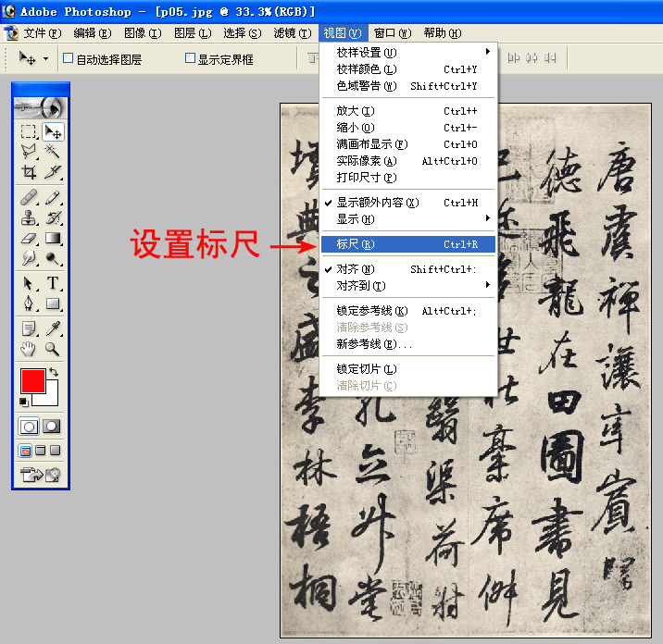Click the red foreground color swatch
663x644 pixels.
click(33, 380)
